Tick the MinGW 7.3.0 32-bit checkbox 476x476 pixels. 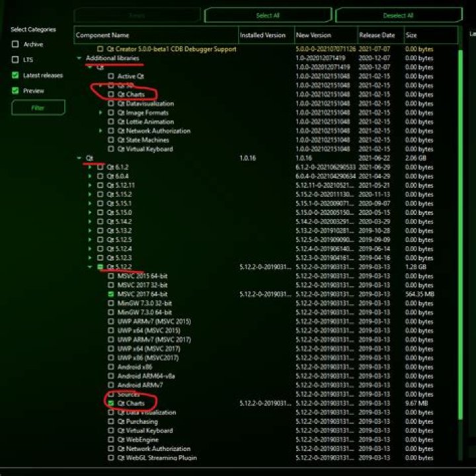click(x=111, y=303)
